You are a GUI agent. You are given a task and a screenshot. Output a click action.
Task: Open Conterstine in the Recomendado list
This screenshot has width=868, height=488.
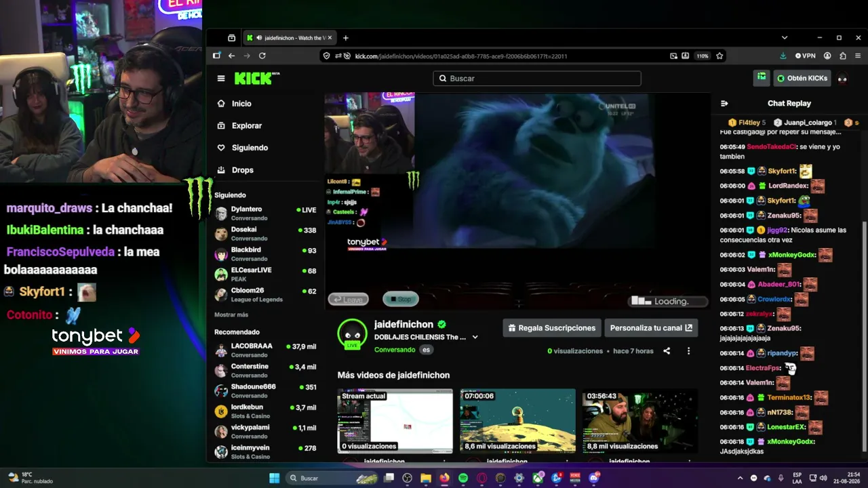click(266, 370)
